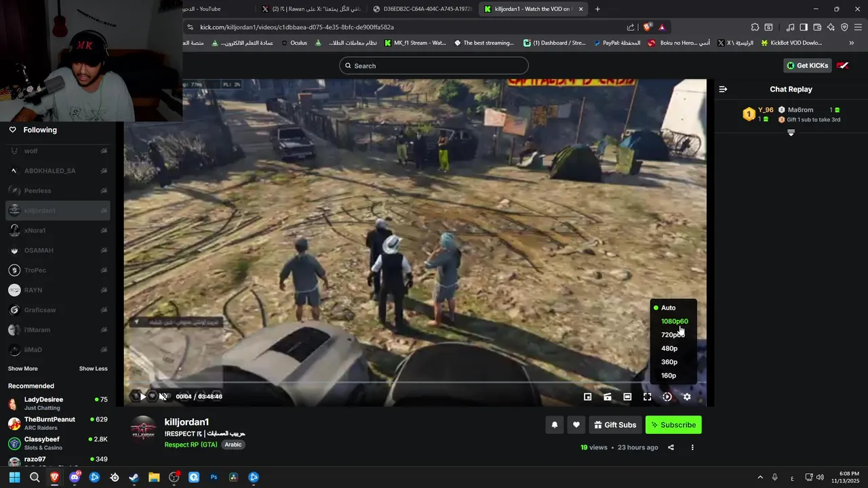Collapse the Chat Replay panel
The height and width of the screenshot is (488, 868).
(x=723, y=89)
